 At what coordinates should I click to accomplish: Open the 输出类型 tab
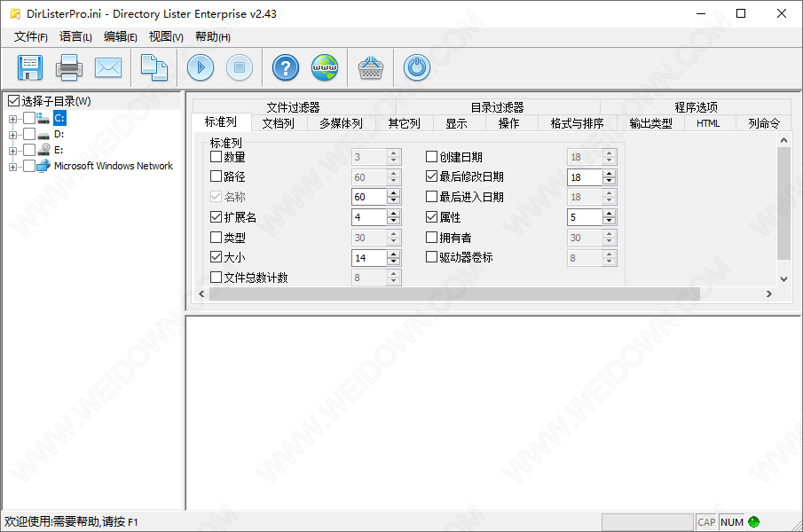[x=651, y=123]
